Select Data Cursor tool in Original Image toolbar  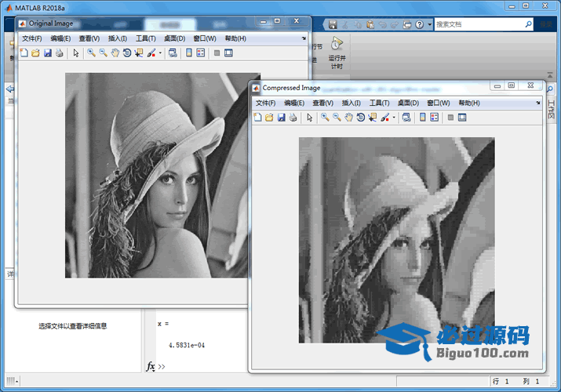click(x=139, y=53)
